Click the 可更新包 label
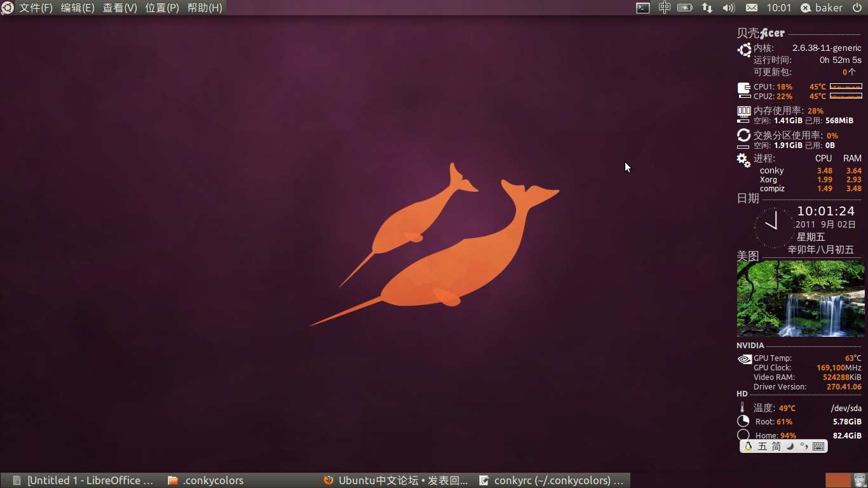 point(773,72)
